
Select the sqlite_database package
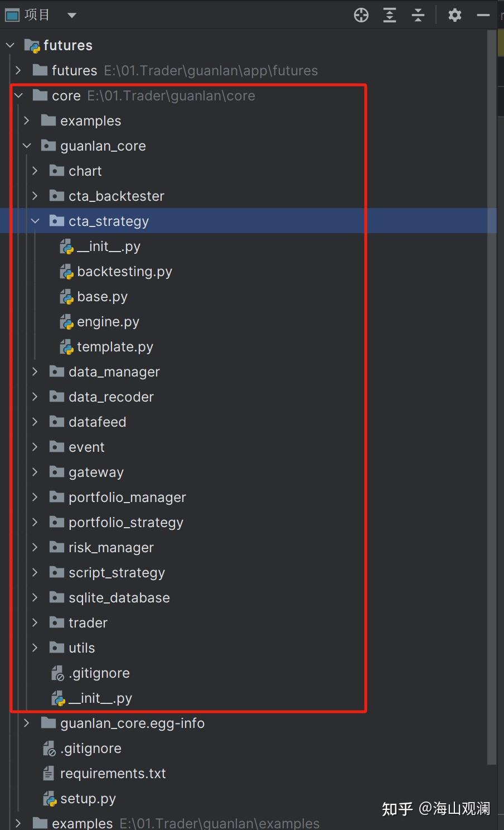coord(119,598)
